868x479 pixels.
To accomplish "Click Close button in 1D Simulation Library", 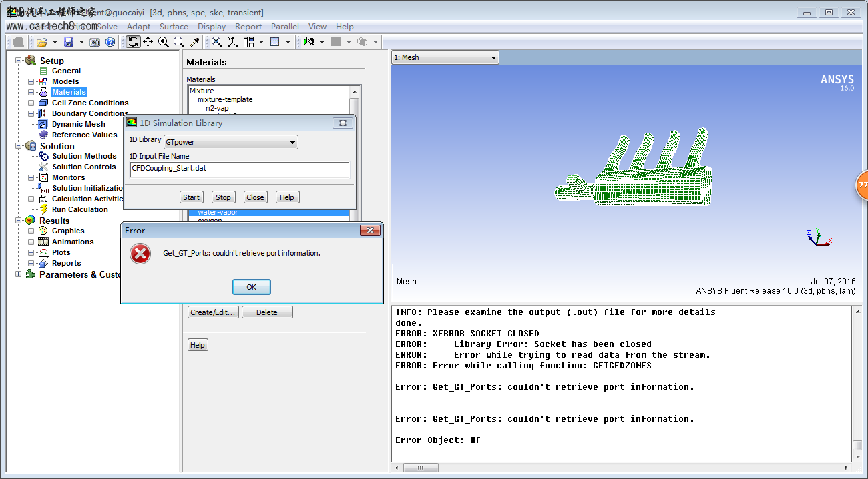I will [x=255, y=197].
